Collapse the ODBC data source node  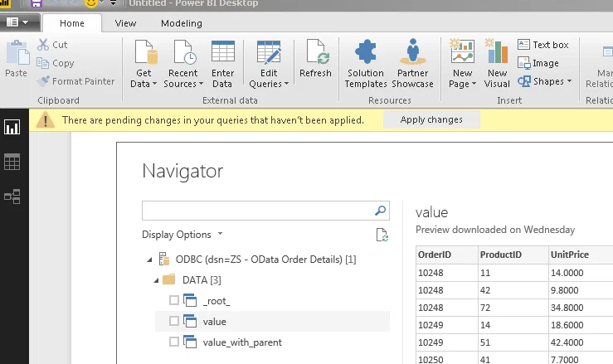tap(149, 260)
